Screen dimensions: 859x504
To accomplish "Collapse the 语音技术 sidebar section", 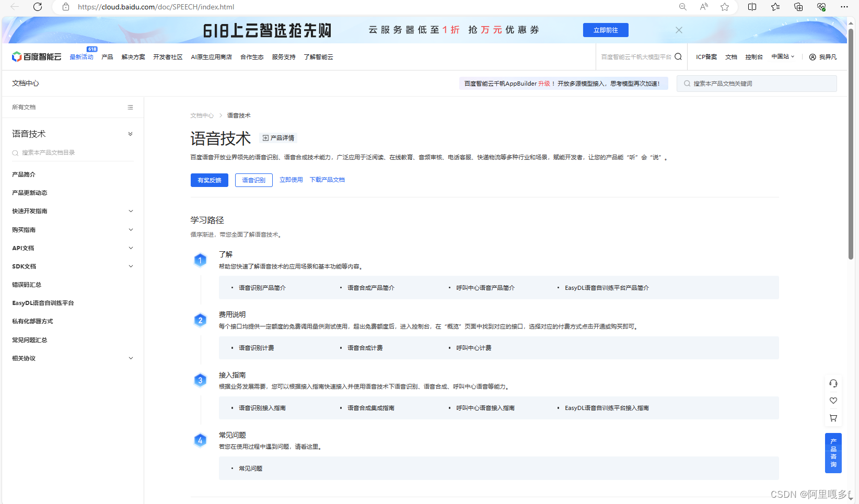I will point(131,134).
